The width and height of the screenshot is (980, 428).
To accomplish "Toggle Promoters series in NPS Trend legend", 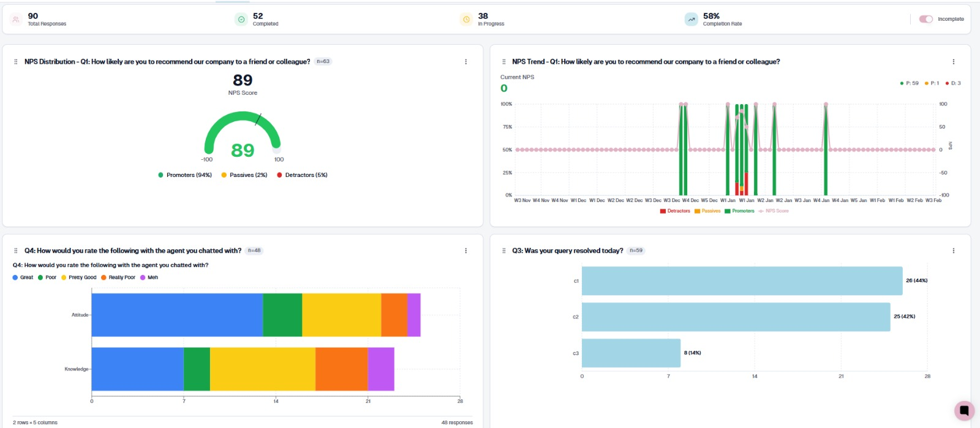I will click(740, 211).
